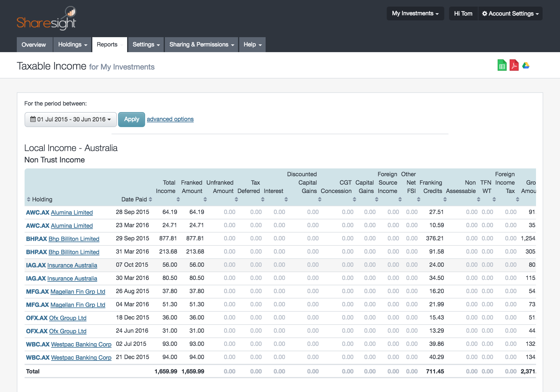Open the date range period dropdown
560x392 pixels.
[x=70, y=119]
